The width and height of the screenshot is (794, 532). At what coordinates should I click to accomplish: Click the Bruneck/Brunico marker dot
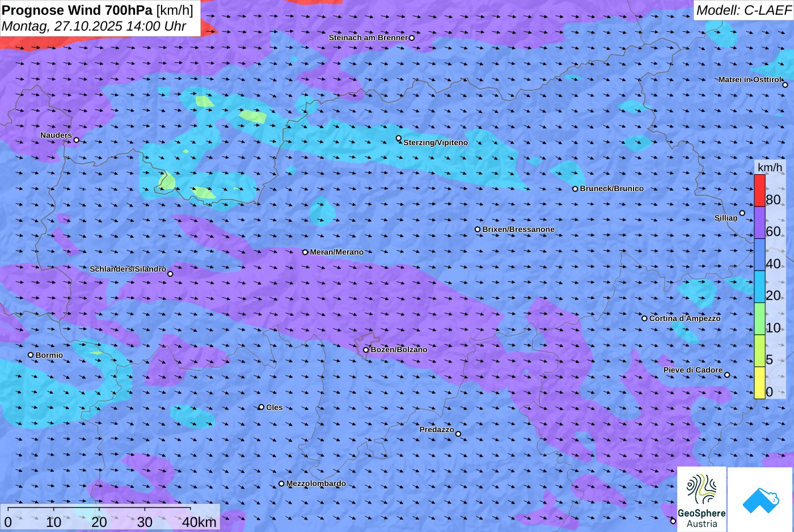point(575,189)
